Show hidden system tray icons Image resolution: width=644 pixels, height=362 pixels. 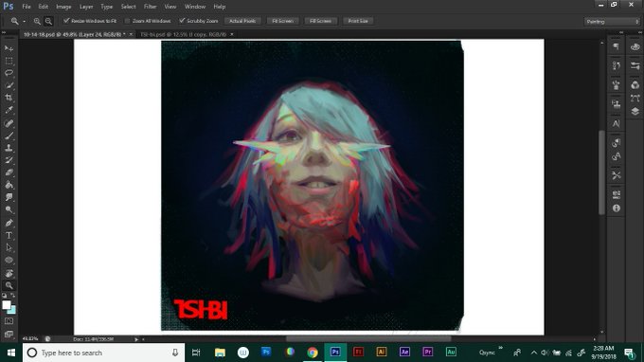pyautogui.click(x=533, y=353)
